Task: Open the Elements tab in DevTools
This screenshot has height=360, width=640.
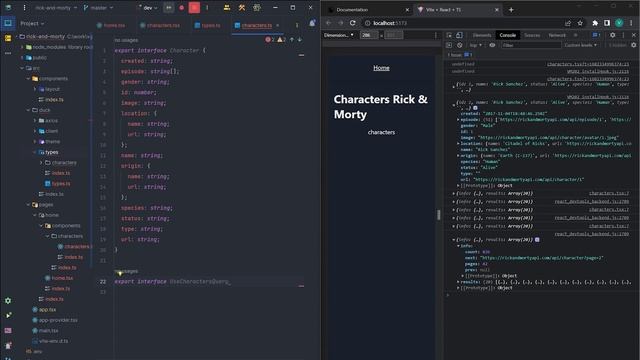Action: (x=482, y=35)
